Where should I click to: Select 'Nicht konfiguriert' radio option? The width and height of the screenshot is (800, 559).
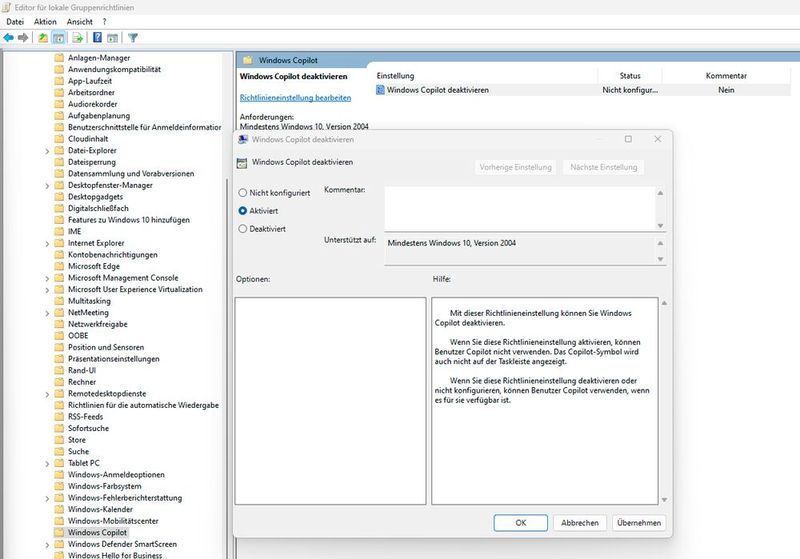243,193
